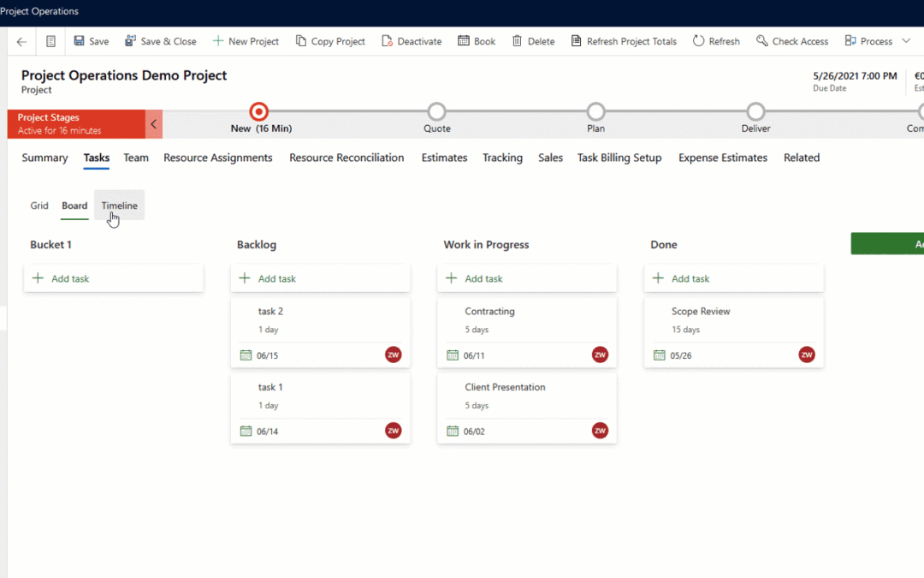Select the Deliver stage marker

coord(755,111)
